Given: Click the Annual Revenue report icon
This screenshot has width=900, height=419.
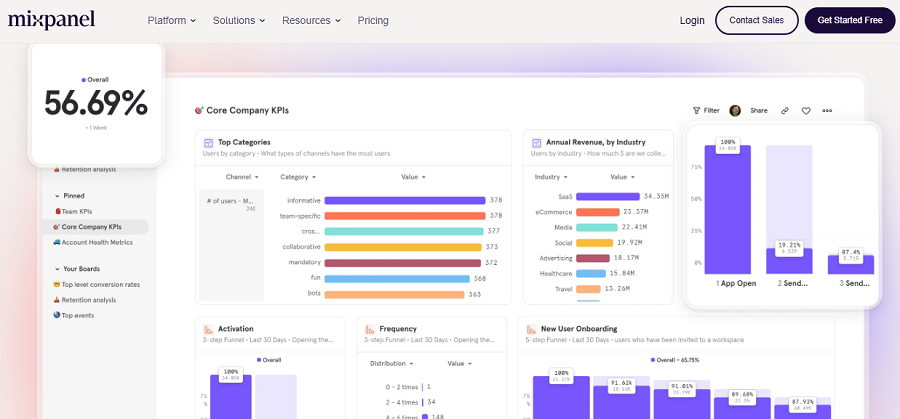Looking at the screenshot, I should point(537,142).
